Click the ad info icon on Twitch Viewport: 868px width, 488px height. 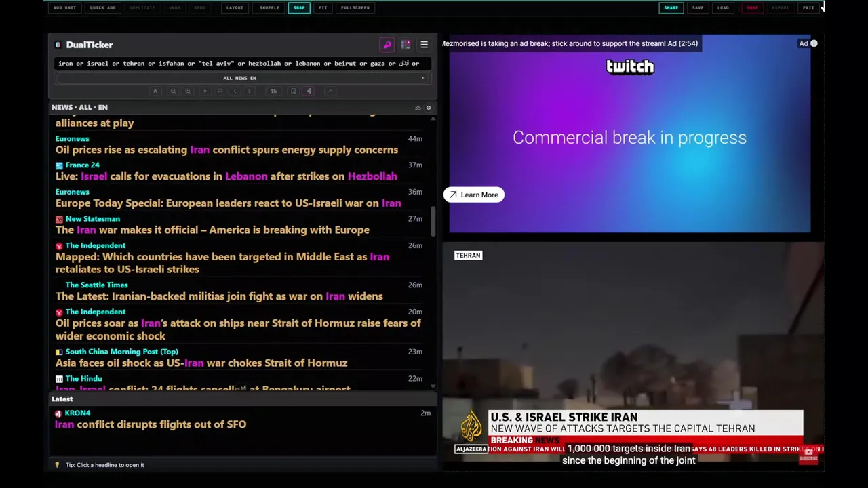(814, 43)
